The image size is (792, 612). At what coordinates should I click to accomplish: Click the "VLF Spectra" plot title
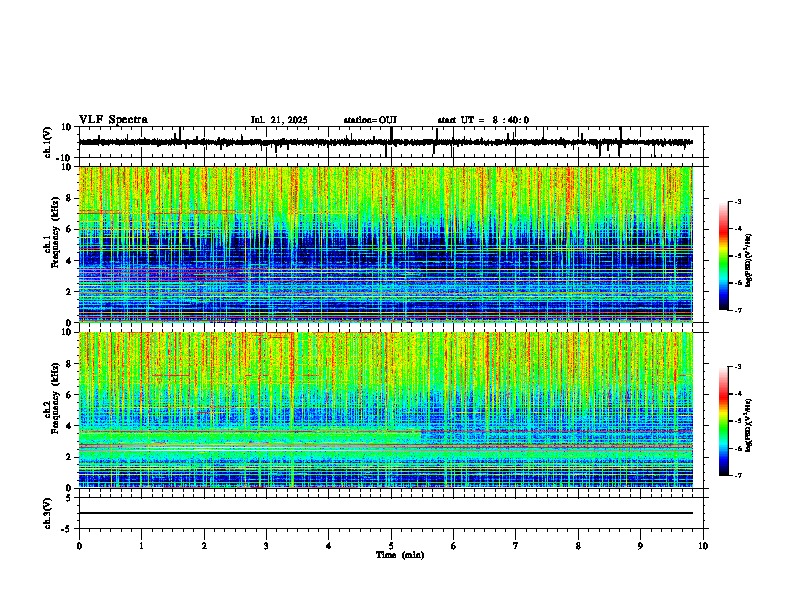(x=113, y=120)
